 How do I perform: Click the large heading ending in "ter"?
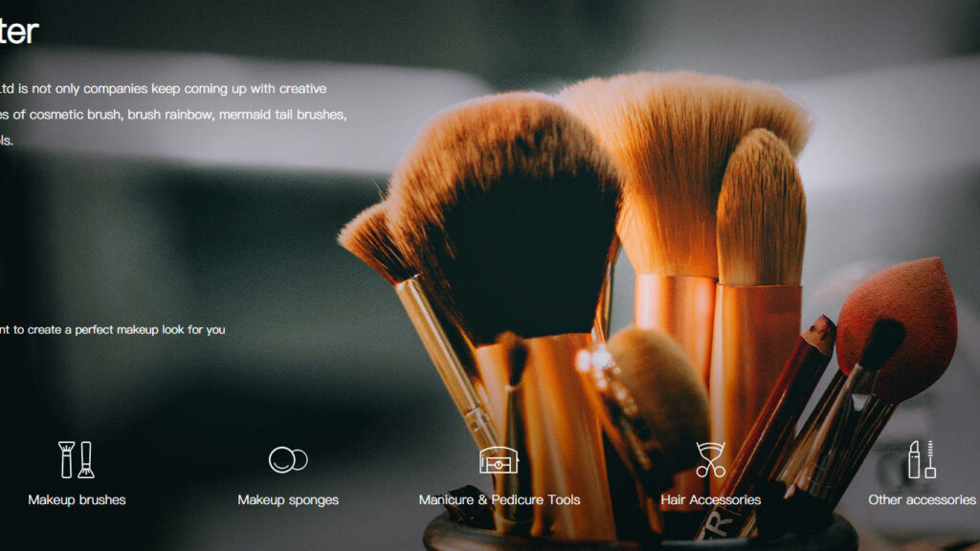[x=19, y=32]
